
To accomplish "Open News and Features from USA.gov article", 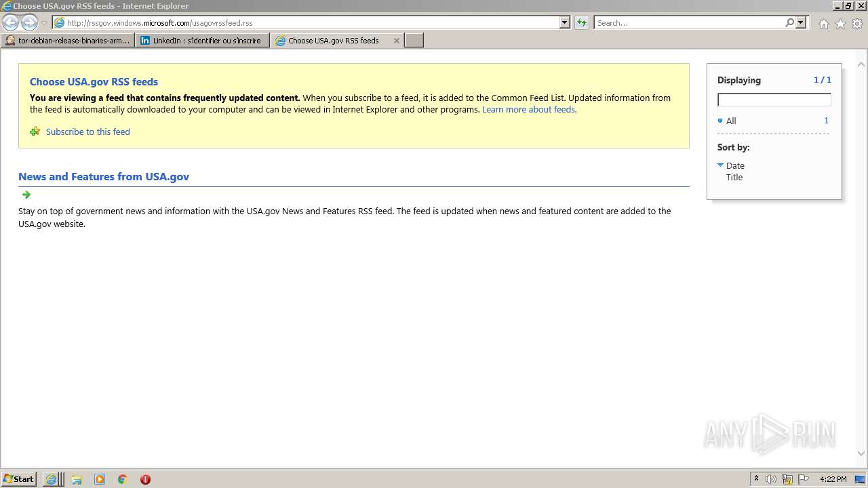I will 104,176.
